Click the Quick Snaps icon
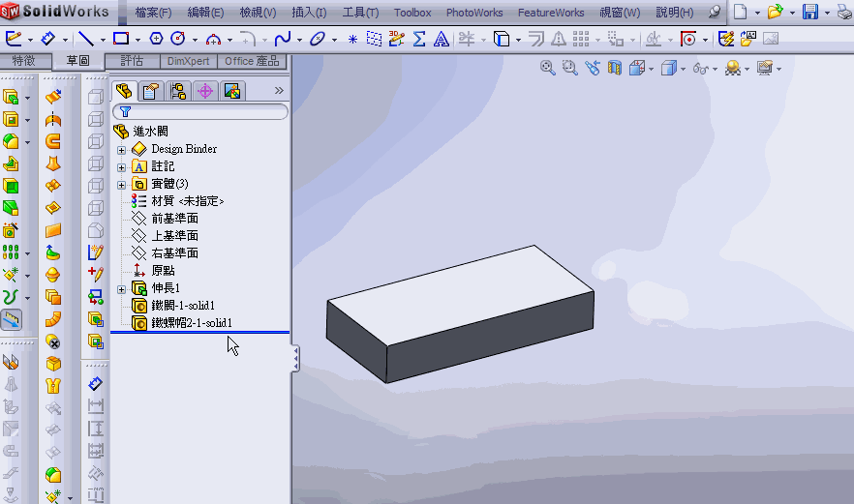The image size is (854, 504). tap(688, 39)
